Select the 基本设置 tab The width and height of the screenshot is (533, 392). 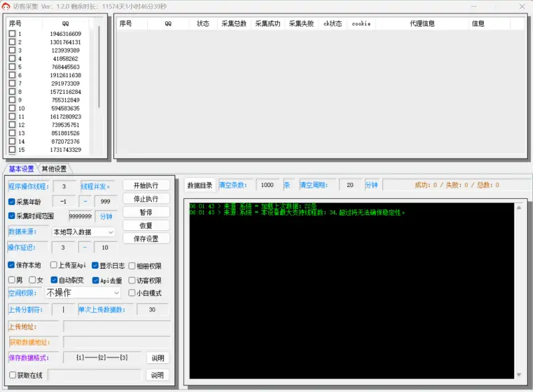[x=21, y=169]
